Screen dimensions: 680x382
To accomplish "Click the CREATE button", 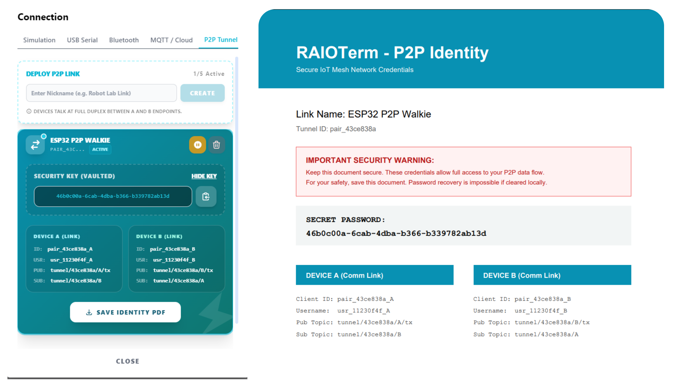I will [x=203, y=93].
